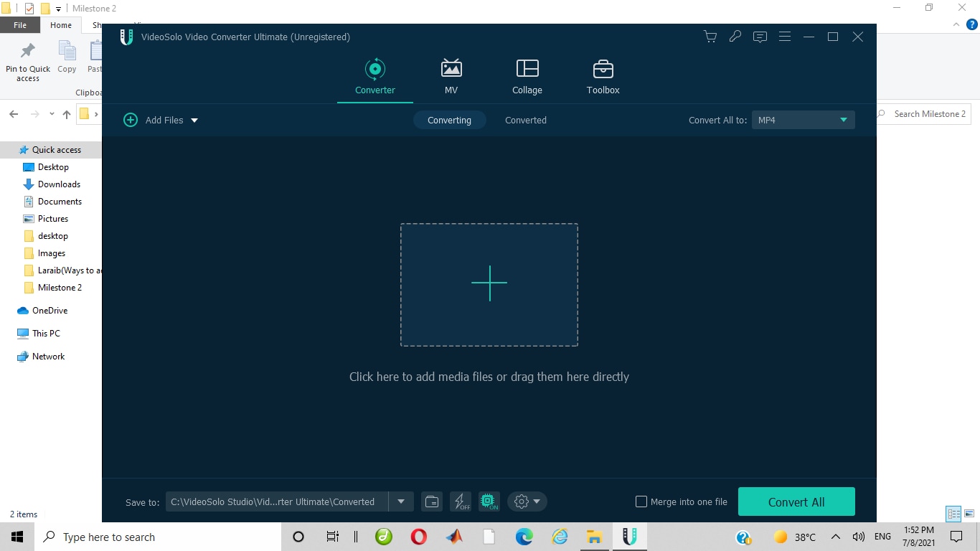Open Pictures in File Explorer sidebar
Viewport: 980px width, 551px height.
[46, 219]
